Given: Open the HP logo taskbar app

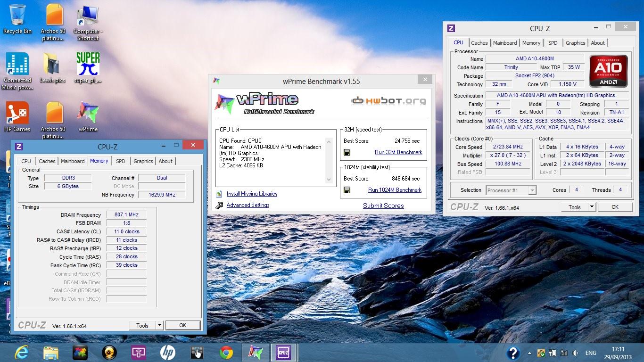Looking at the screenshot, I should tap(167, 353).
